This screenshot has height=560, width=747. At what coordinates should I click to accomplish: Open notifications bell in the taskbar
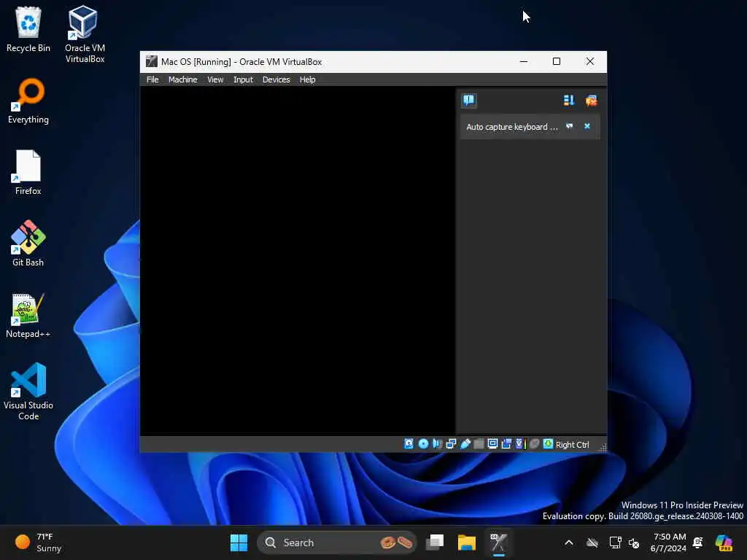coord(698,542)
